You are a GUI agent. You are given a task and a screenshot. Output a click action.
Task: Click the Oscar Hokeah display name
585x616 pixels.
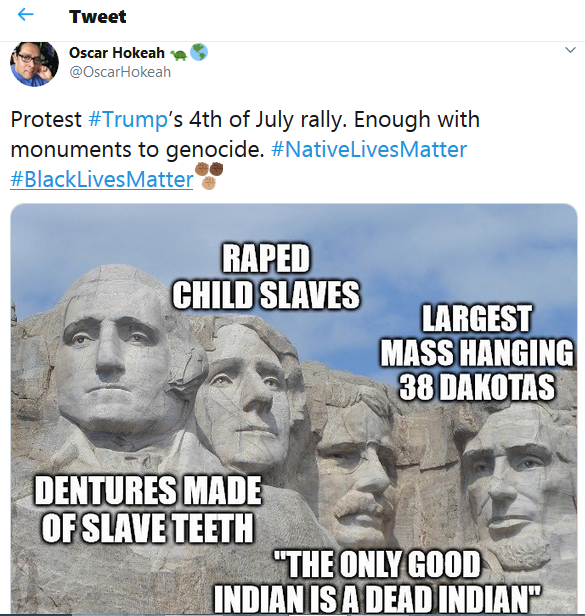coord(117,53)
